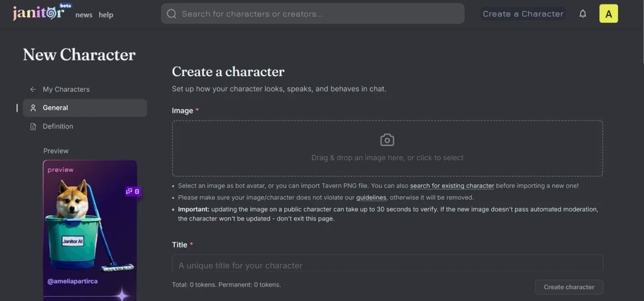
Task: Click @ameliapartirca on the preview card
Action: point(72,281)
